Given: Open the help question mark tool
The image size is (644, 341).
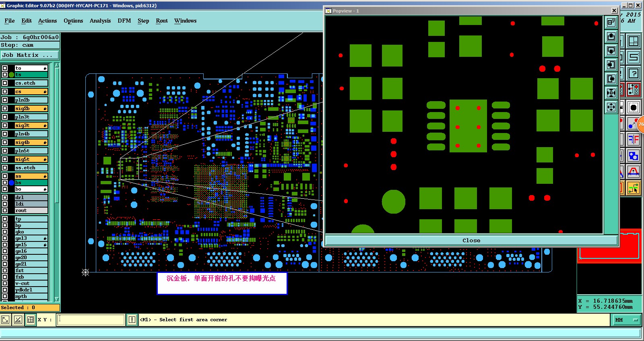Looking at the screenshot, I should tap(634, 73).
